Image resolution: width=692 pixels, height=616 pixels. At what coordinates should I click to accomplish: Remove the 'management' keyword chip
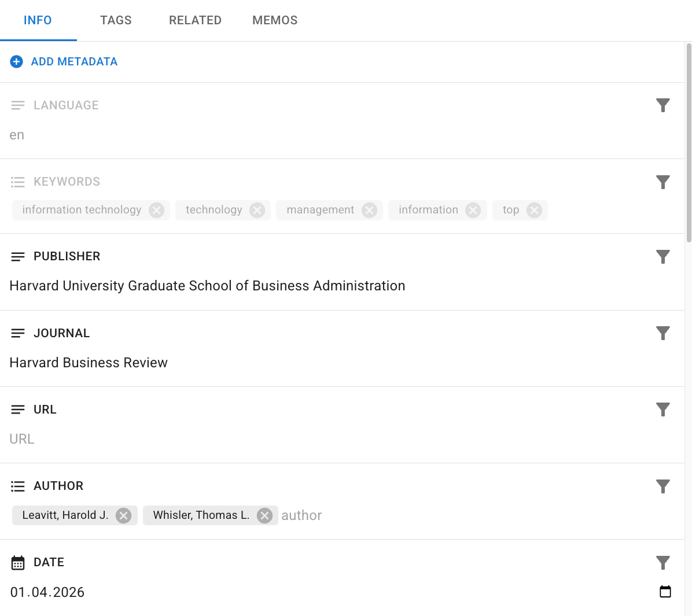tap(369, 211)
